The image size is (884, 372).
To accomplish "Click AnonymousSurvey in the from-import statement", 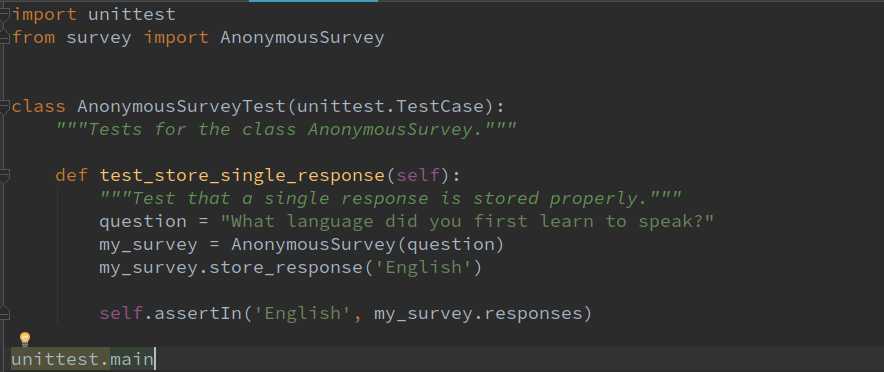I will pos(302,38).
